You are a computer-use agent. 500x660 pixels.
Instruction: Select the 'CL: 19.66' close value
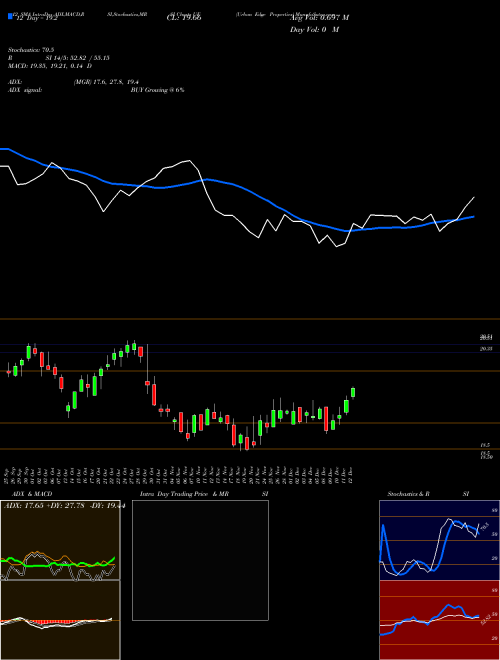184,18
